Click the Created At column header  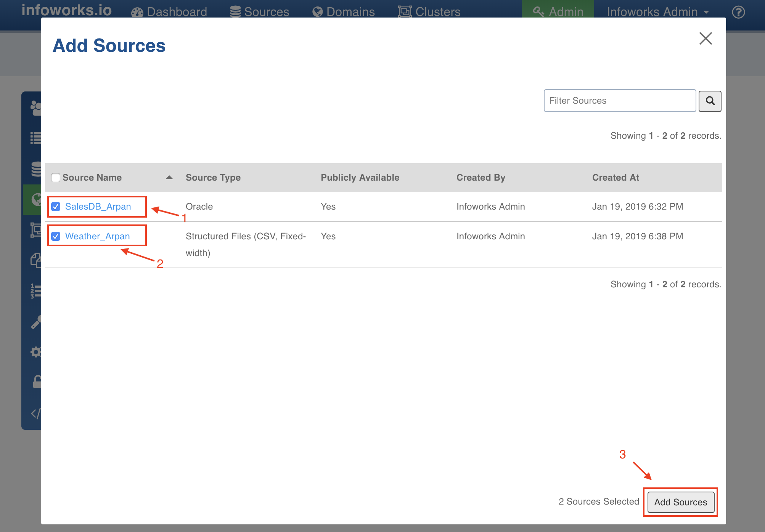click(x=616, y=178)
